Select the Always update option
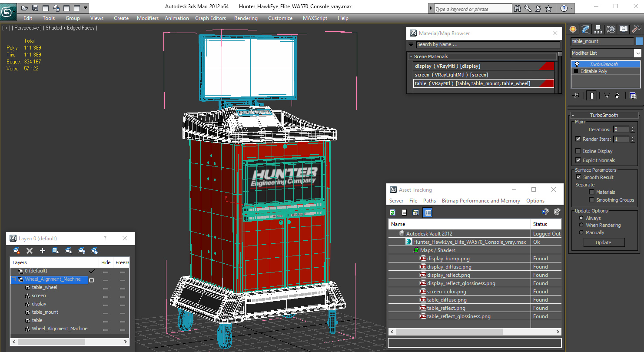644x352 pixels. point(581,218)
